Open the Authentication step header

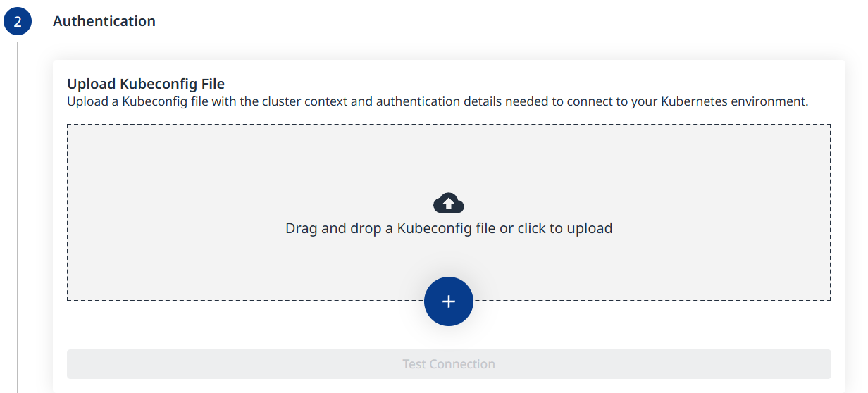pyautogui.click(x=104, y=21)
